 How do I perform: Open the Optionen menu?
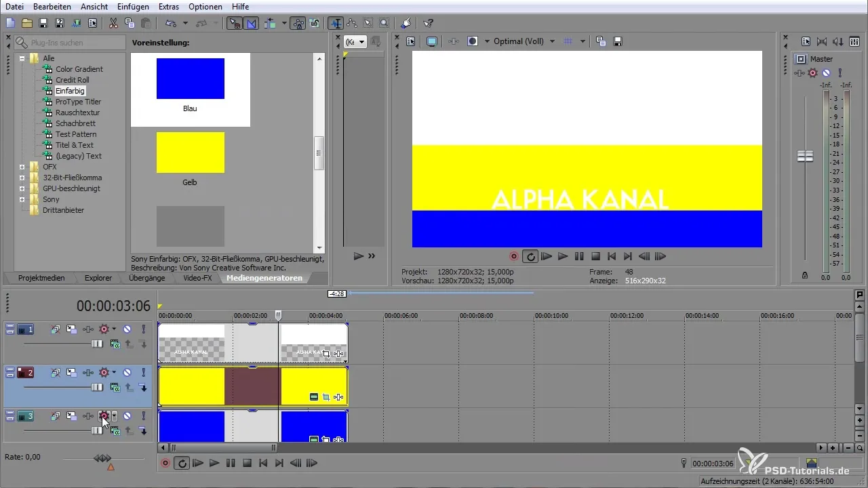(x=205, y=6)
